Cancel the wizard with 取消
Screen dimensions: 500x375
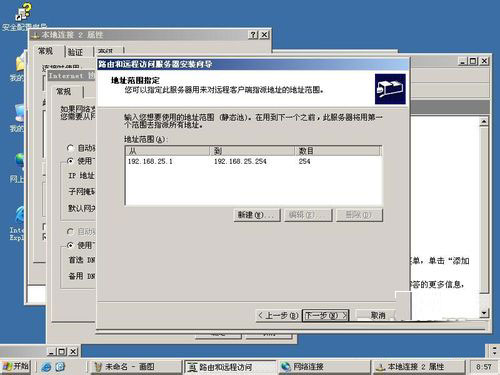tap(375, 315)
